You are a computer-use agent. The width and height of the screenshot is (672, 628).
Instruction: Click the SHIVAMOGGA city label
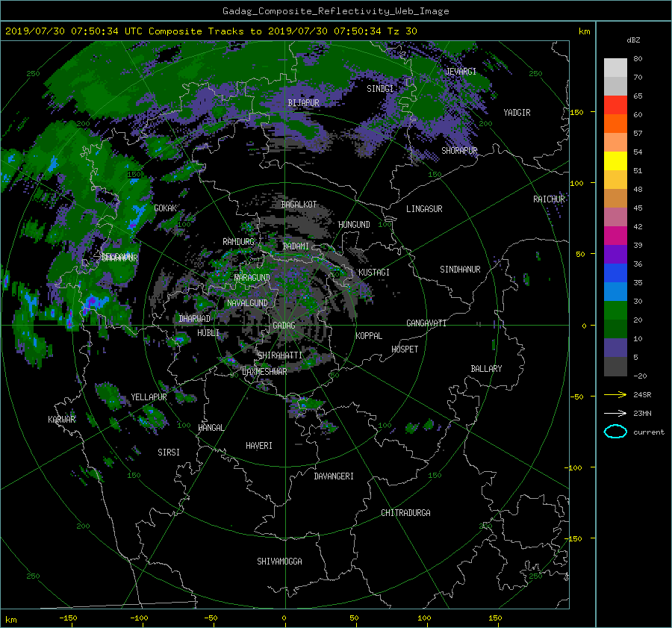(279, 562)
